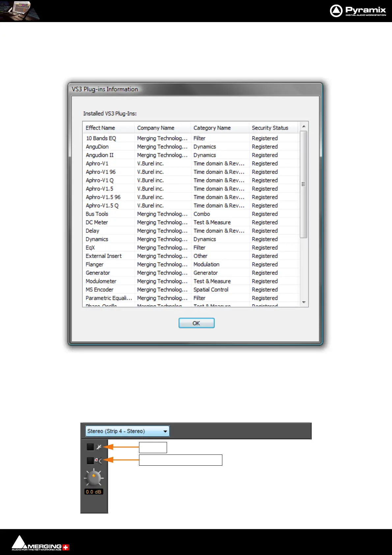Select the Aphro-V1.5 effect entry

point(191,189)
